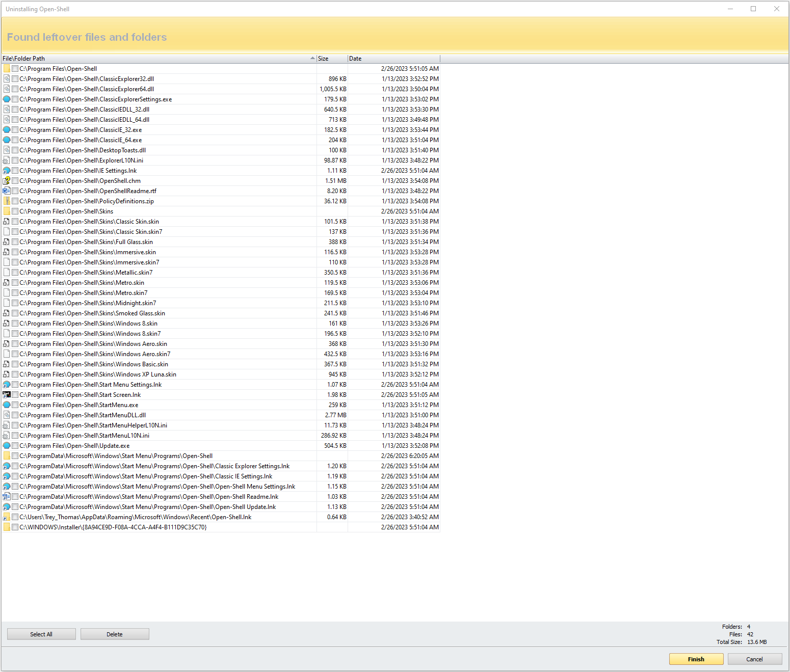Image resolution: width=790 pixels, height=672 pixels.
Task: Click the icon beside Start Screen.lnk
Action: (7, 395)
